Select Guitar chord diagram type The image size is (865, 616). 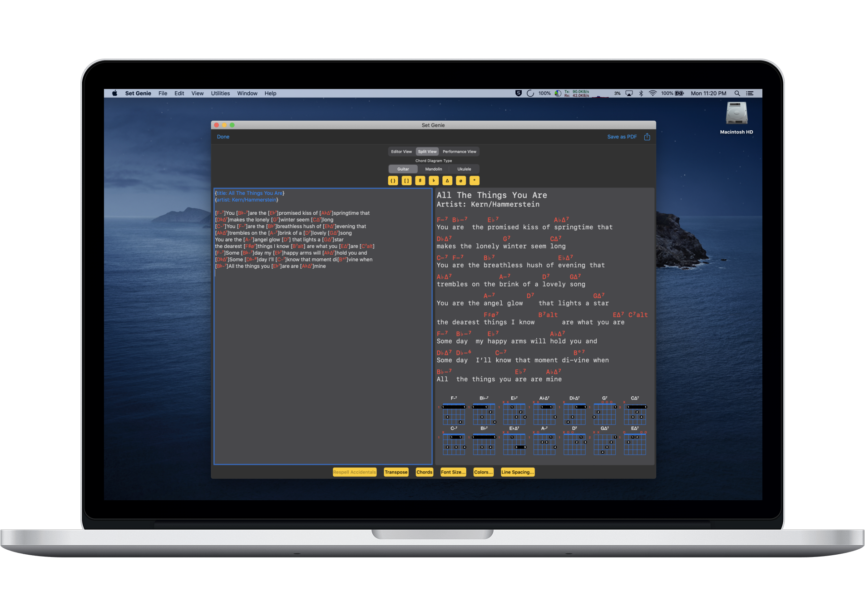(403, 169)
